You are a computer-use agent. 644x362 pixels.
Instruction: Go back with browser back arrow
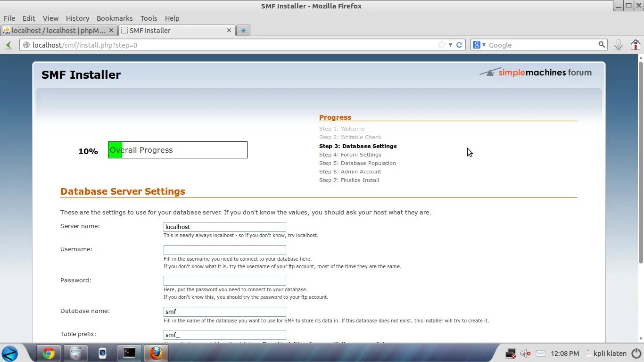click(8, 45)
